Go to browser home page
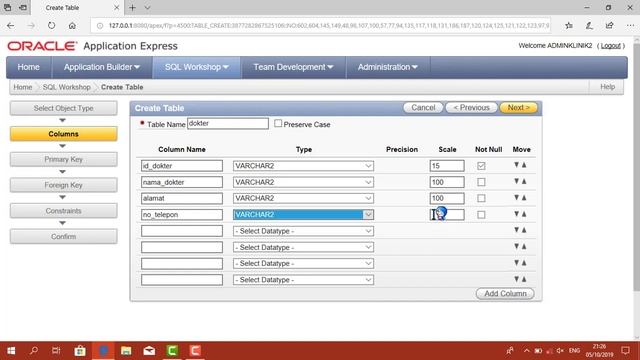Image resolution: width=640 pixels, height=360 pixels. (72, 25)
